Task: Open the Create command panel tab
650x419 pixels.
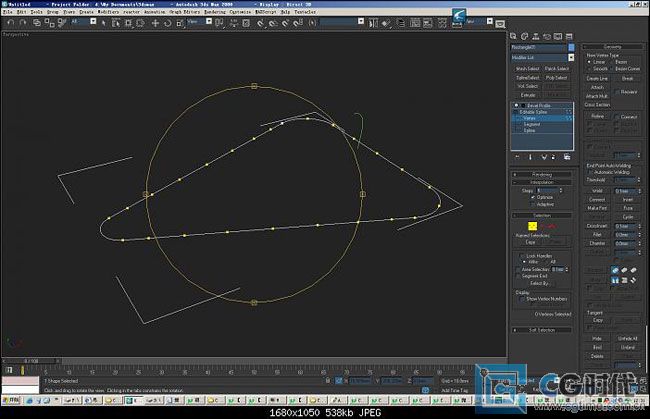Action: tap(513, 36)
